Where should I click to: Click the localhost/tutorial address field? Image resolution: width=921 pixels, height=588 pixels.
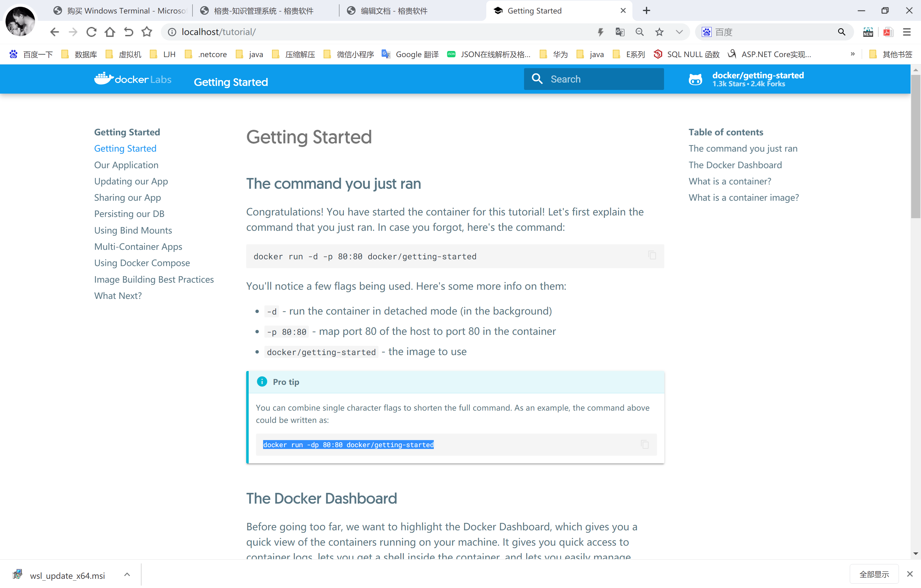[x=383, y=32]
